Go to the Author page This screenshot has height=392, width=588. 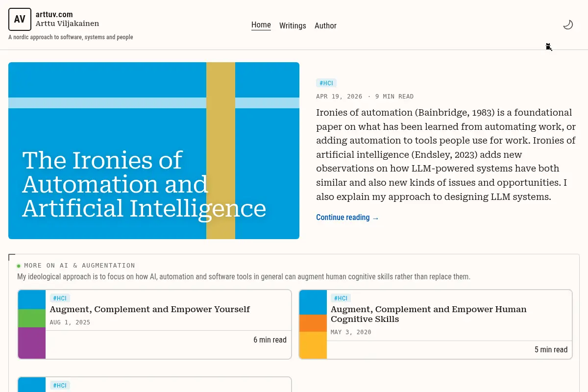[325, 25]
